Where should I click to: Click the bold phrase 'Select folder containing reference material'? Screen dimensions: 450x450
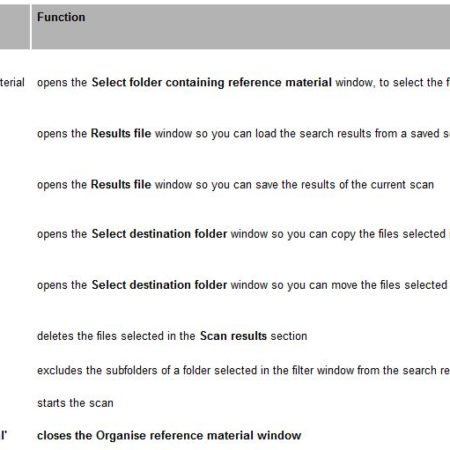coord(212,82)
